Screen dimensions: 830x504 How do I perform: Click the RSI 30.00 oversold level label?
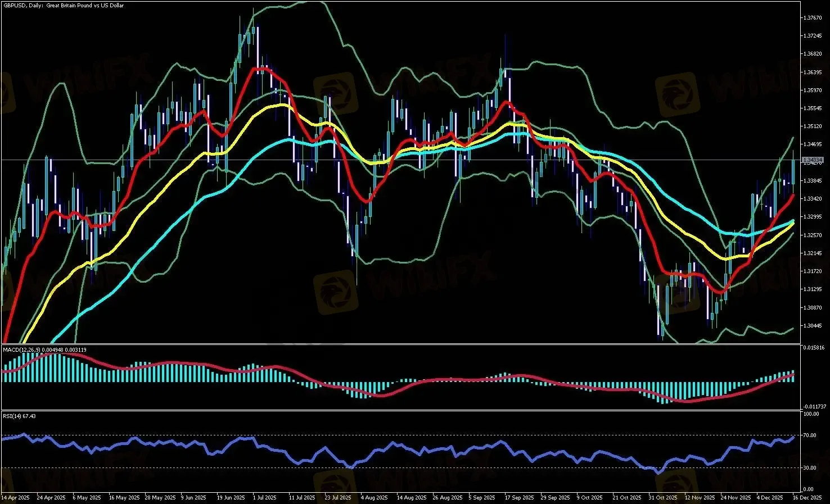click(811, 468)
